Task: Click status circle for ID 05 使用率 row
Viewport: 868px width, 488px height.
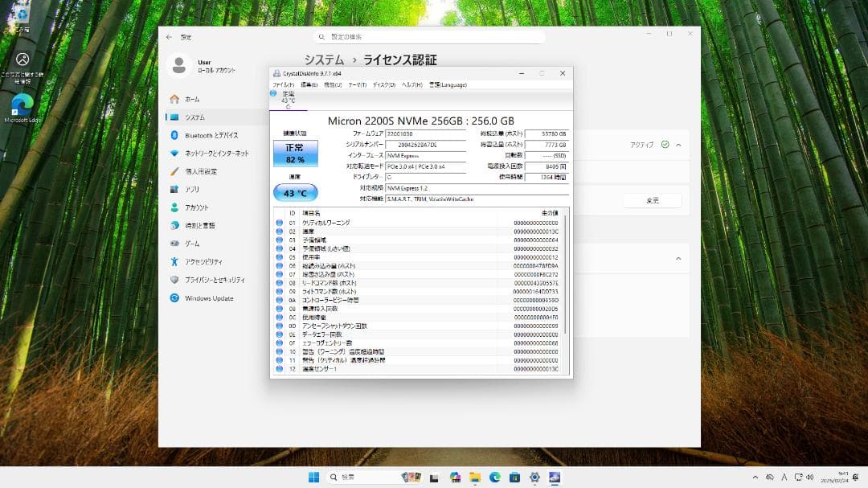Action: 280,257
